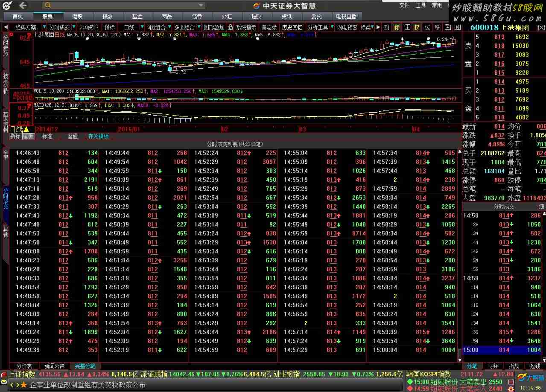Open the 电视直播 tab
Viewport: 546px width, 392px height.
click(x=346, y=16)
